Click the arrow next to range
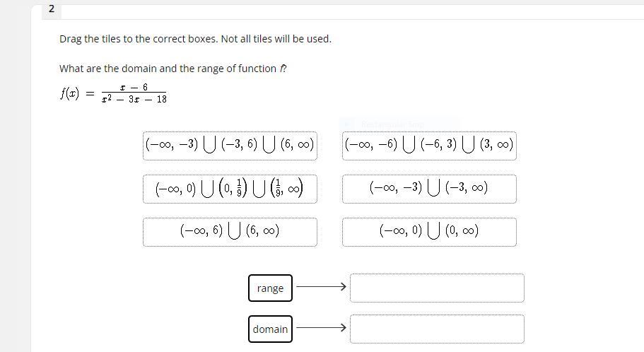The height and width of the screenshot is (352, 644). point(322,287)
